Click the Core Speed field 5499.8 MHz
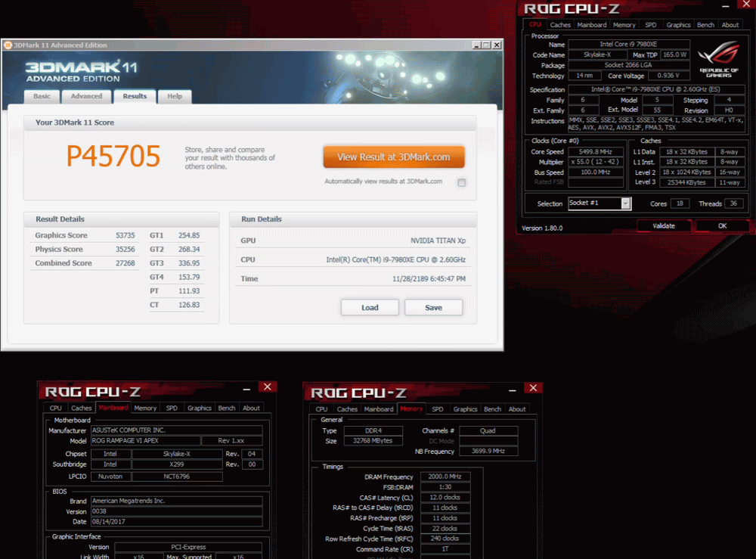The width and height of the screenshot is (756, 559). coord(596,151)
